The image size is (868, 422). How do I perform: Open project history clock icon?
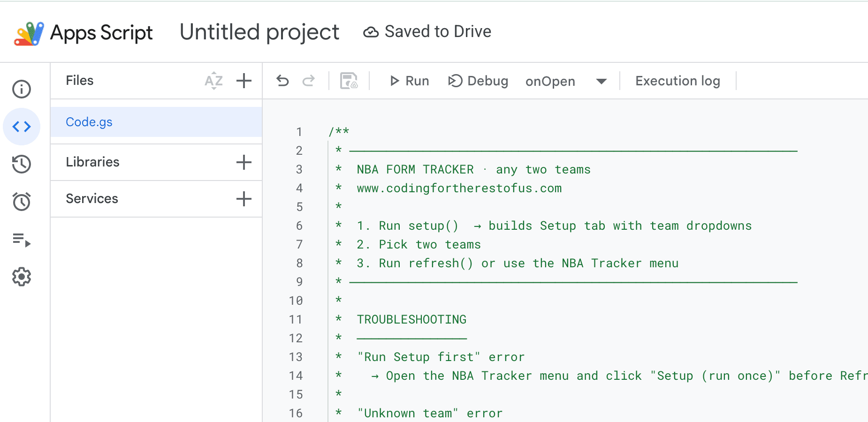[x=22, y=164]
